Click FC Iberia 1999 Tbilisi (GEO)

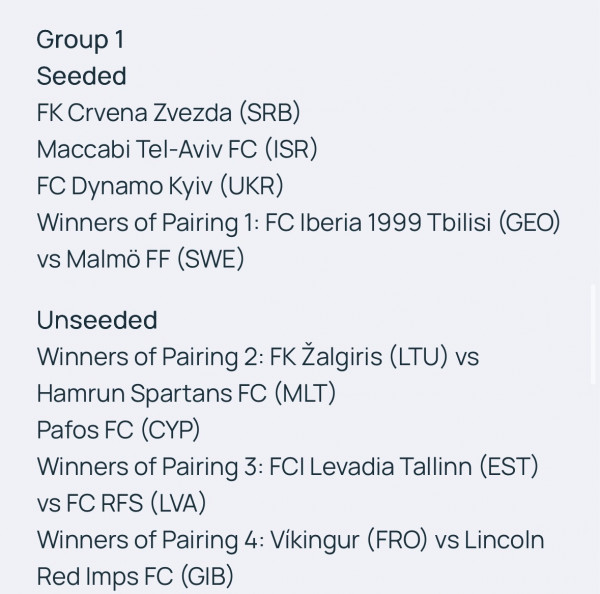pyautogui.click(x=413, y=222)
